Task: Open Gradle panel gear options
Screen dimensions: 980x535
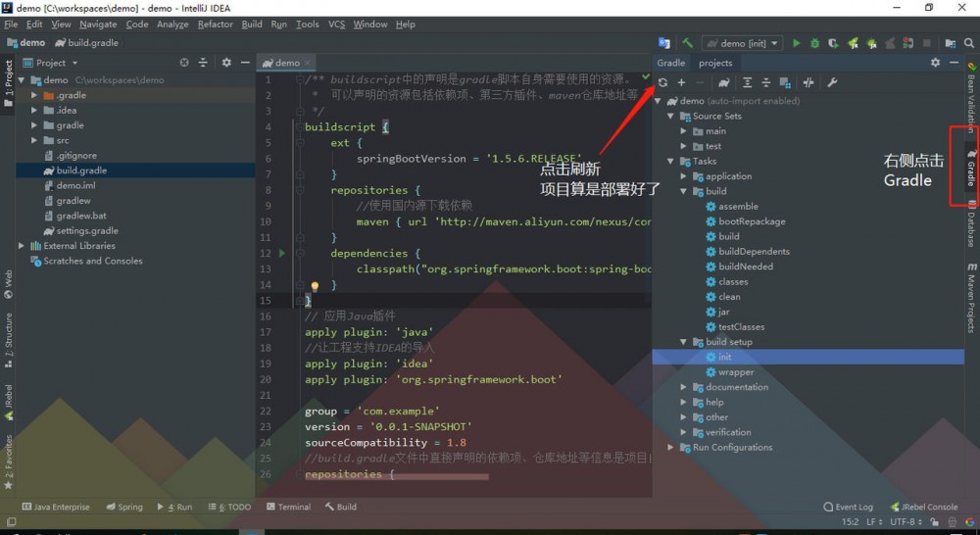Action: [935, 63]
